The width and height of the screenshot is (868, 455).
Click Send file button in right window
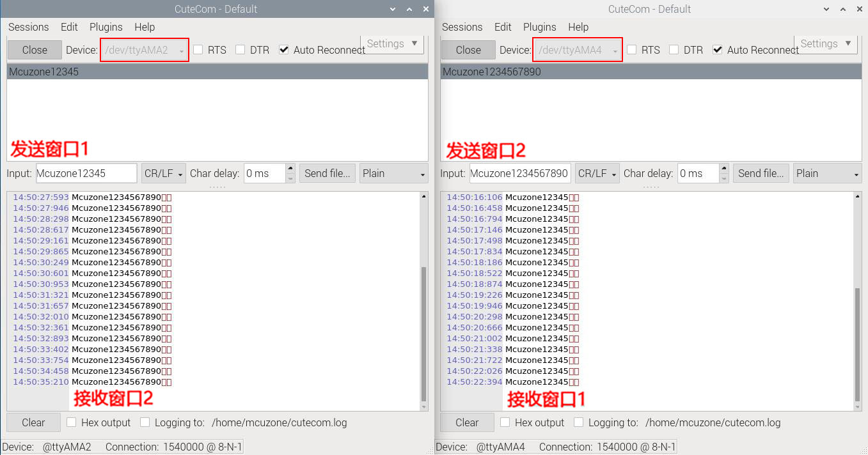coord(761,173)
